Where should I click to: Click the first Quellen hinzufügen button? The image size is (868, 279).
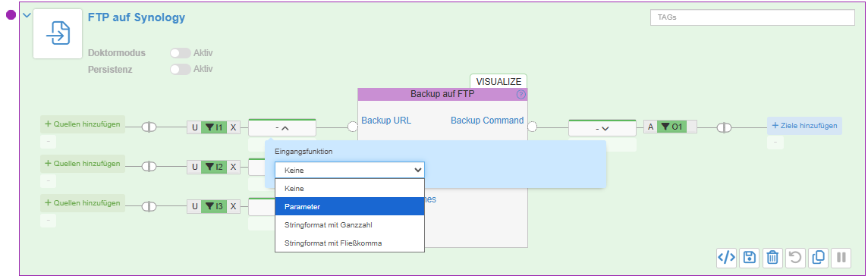click(83, 124)
